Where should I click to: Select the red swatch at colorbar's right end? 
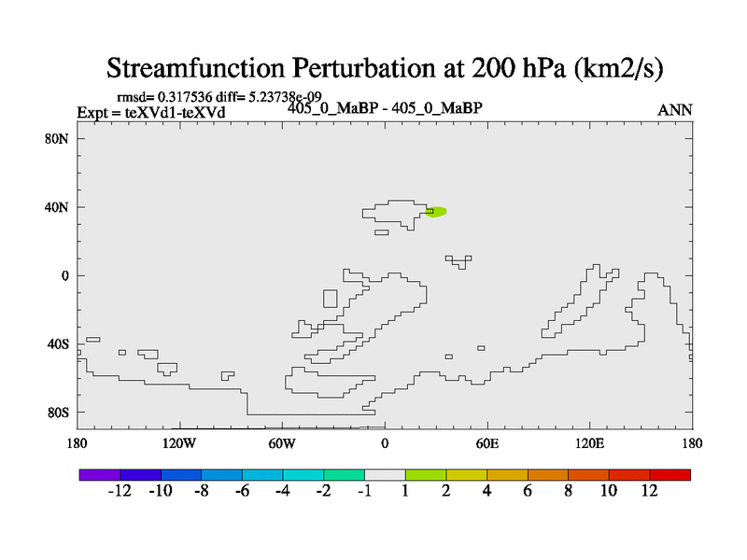[x=670, y=475]
